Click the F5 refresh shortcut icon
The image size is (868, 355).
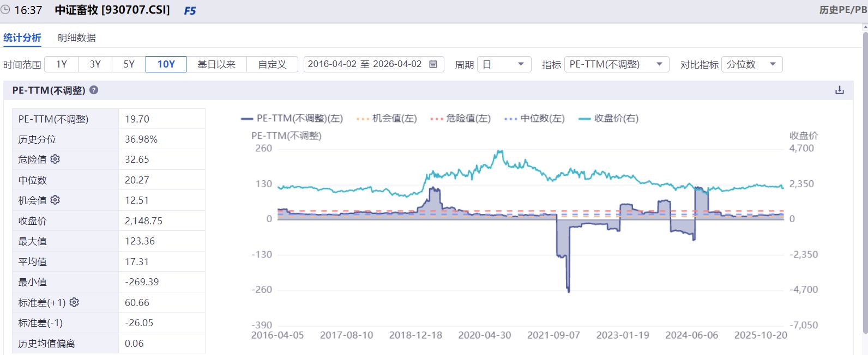click(x=190, y=10)
